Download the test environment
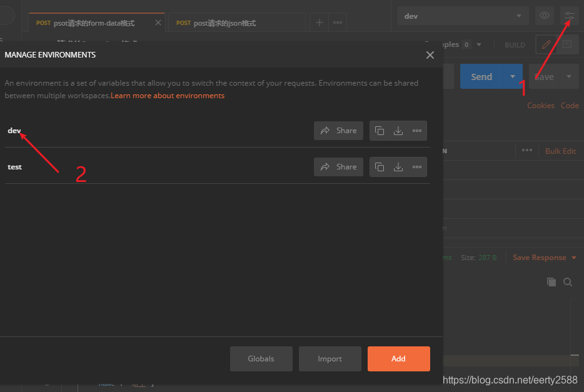 [x=398, y=167]
